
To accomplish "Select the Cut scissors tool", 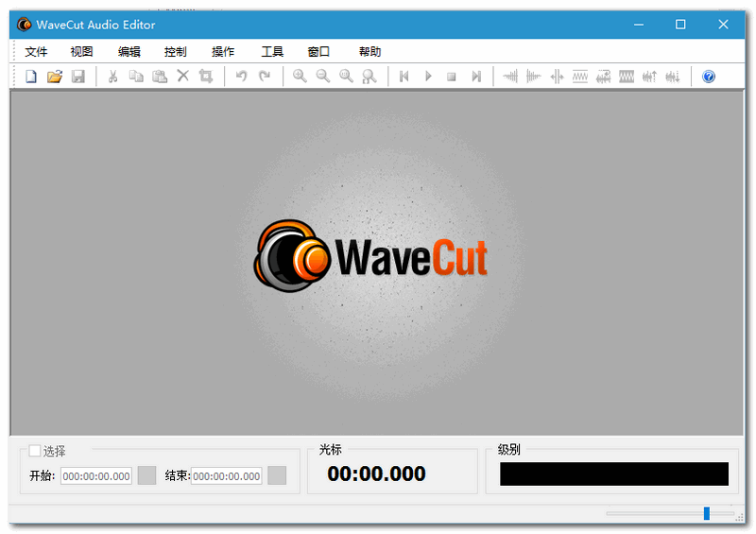I will point(112,77).
